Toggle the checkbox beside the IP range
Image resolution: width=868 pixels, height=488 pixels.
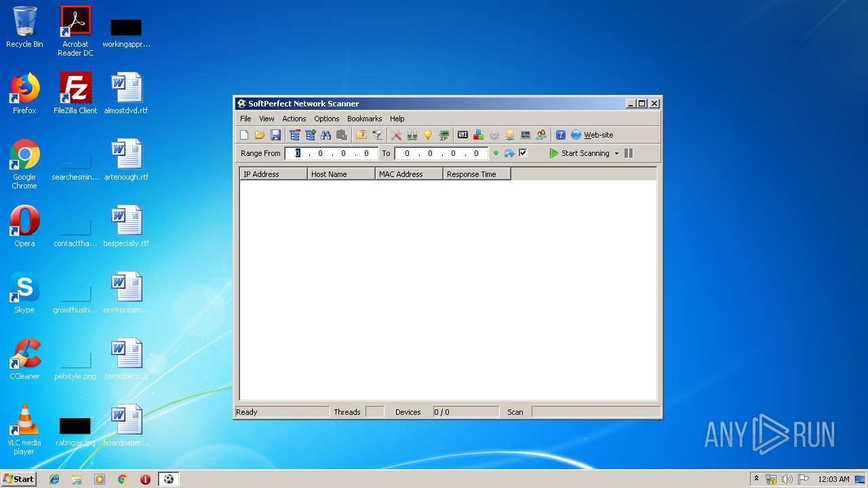click(523, 153)
